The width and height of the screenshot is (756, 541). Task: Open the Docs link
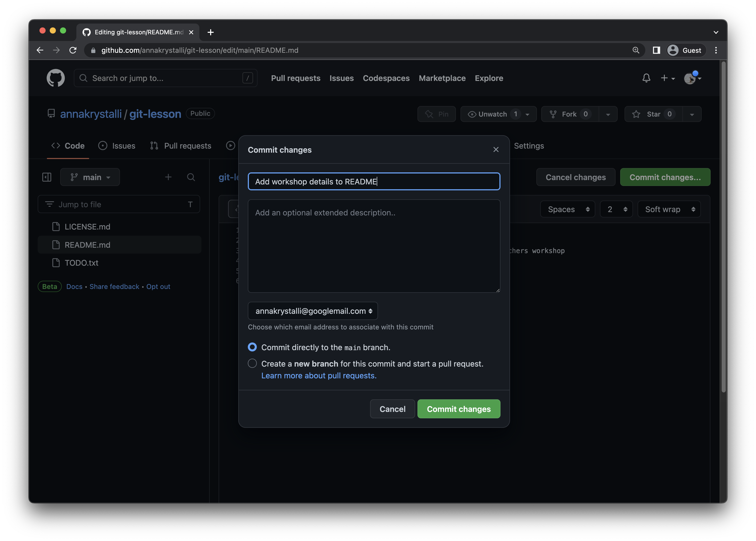(74, 286)
